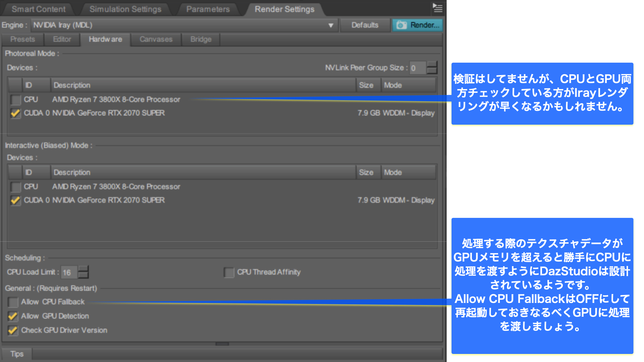The width and height of the screenshot is (644, 362).
Task: Enable CPU checkbox in Photoreal Mode devices
Action: tap(15, 100)
